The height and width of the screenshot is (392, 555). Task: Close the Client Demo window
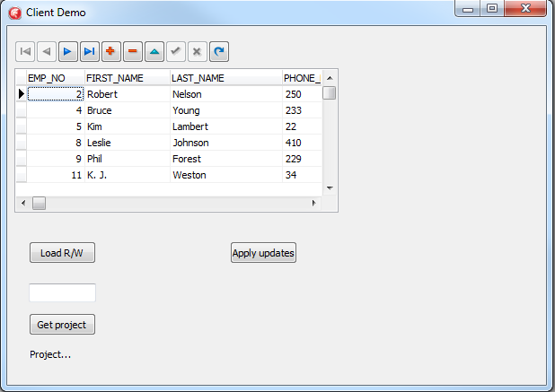pyautogui.click(x=525, y=8)
